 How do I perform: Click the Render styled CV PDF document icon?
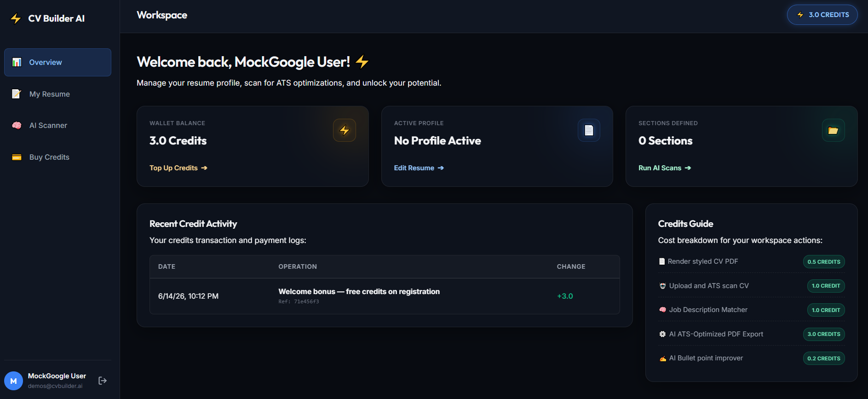coord(662,261)
